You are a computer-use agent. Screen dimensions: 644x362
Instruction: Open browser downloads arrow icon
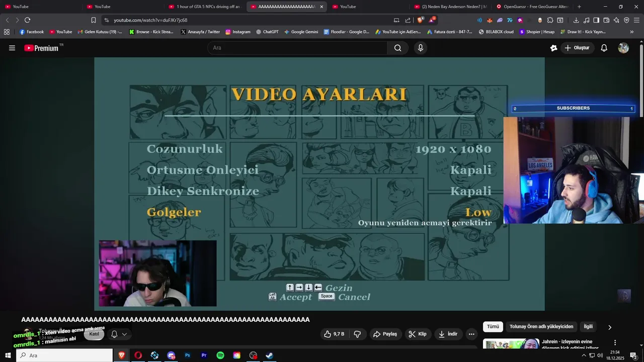point(576,20)
